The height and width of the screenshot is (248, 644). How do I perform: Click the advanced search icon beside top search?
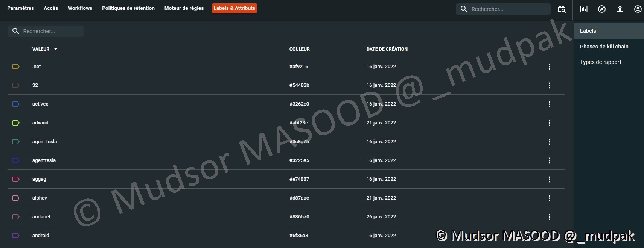pos(562,9)
